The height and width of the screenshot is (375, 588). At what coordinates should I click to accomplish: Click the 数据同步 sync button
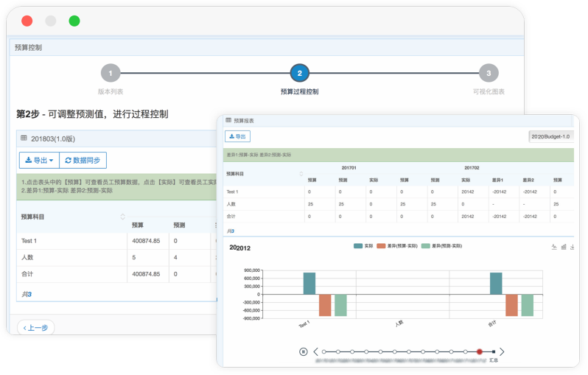83,160
